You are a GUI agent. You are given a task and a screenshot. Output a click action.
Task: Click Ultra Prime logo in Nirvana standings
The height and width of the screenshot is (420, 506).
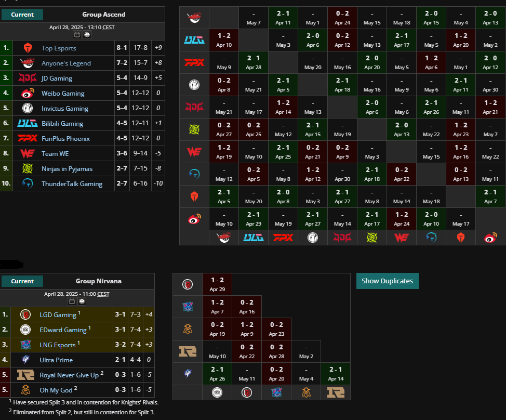pyautogui.click(x=25, y=360)
